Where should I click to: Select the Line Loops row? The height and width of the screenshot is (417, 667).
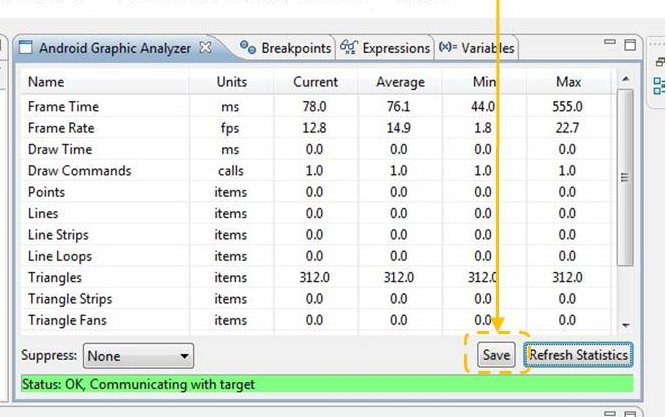pos(316,256)
